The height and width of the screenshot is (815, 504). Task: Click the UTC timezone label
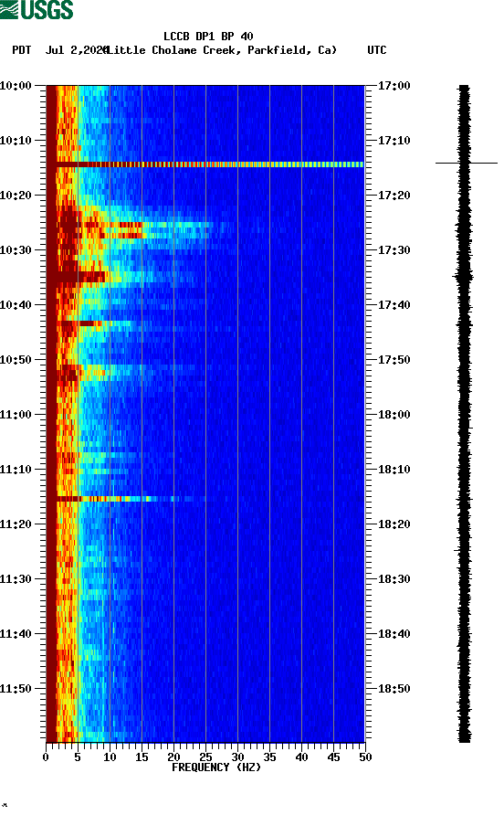coord(377,50)
